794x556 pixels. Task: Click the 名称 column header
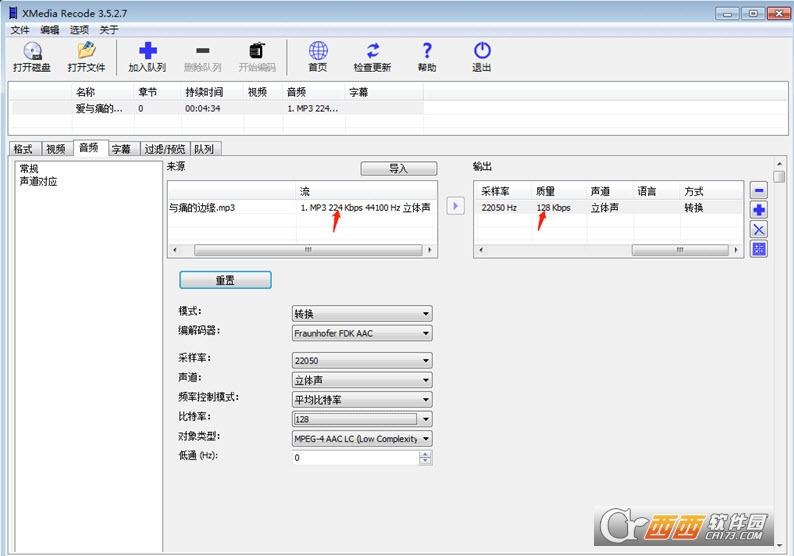click(x=103, y=92)
